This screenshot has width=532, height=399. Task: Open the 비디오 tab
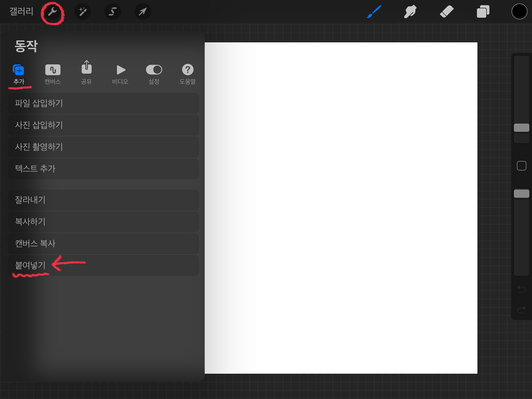(x=120, y=74)
